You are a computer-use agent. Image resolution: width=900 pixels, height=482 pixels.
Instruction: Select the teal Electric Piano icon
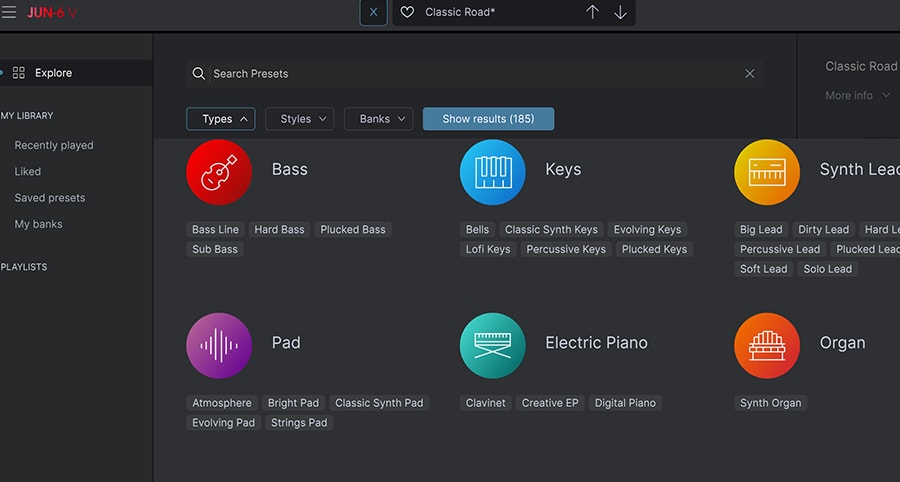point(492,345)
